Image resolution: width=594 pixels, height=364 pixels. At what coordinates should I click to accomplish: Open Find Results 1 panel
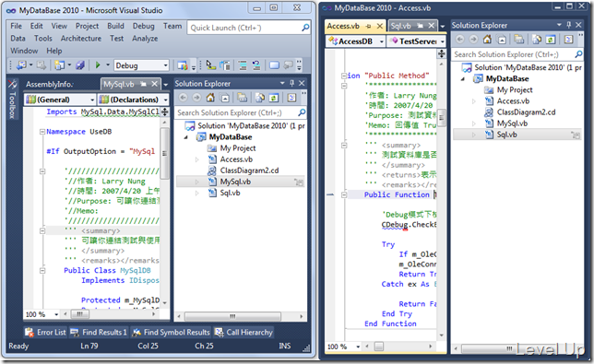tap(99, 333)
